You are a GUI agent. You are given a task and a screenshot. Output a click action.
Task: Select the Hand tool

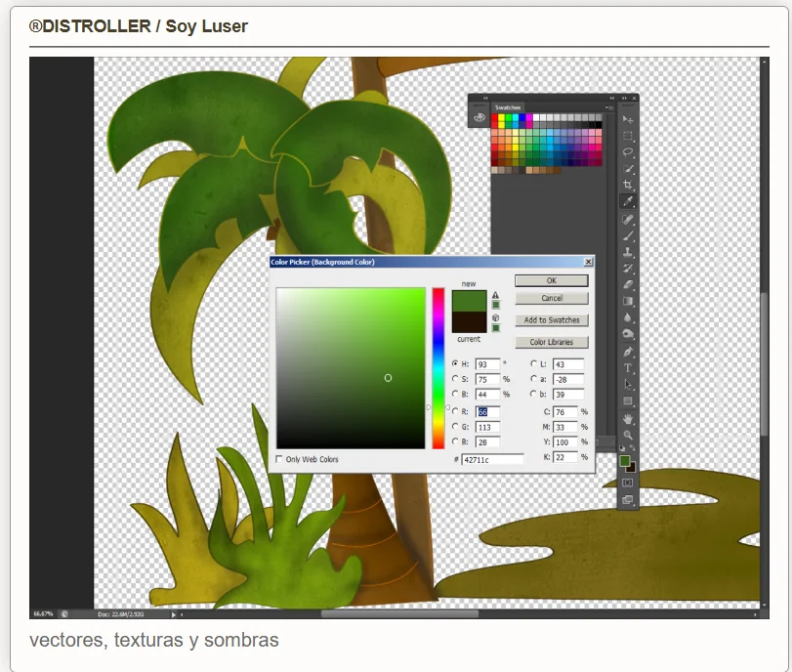click(x=628, y=419)
